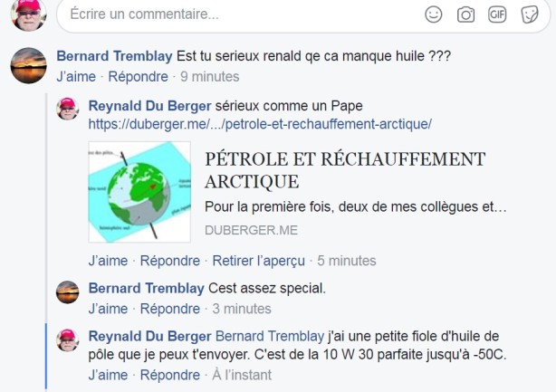Click Bernard Tremblay's small avatar beside 'Cest assez special'
The width and height of the screenshot is (556, 392).
pos(68,292)
